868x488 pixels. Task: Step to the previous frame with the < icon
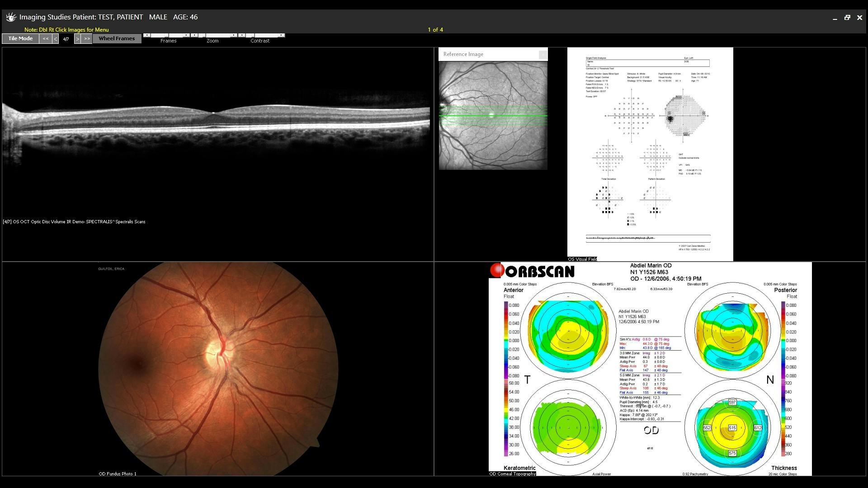55,38
